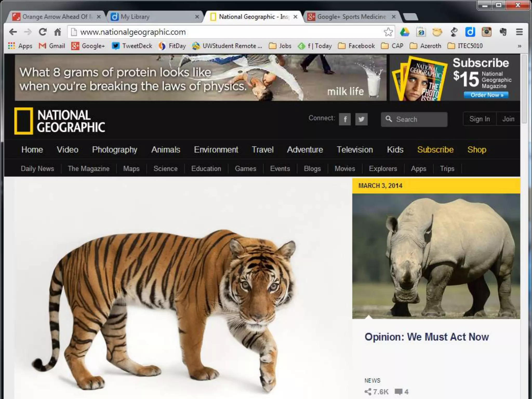Open the Jobs bookmark folder
This screenshot has width=532, height=399.
pos(280,46)
